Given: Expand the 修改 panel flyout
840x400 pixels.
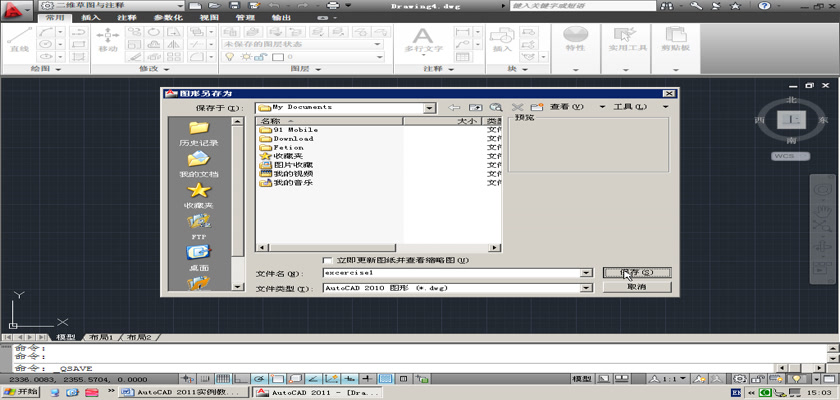Looking at the screenshot, I should (155, 69).
